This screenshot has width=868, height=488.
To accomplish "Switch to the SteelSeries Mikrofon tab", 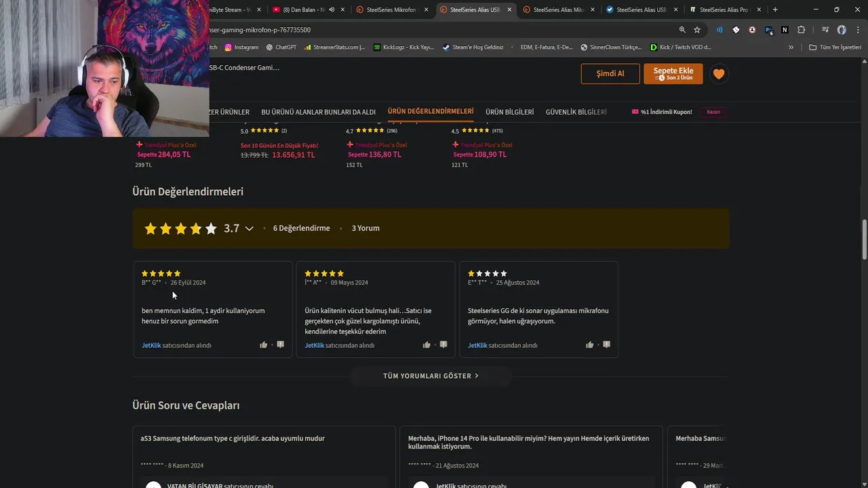I will pos(391,9).
